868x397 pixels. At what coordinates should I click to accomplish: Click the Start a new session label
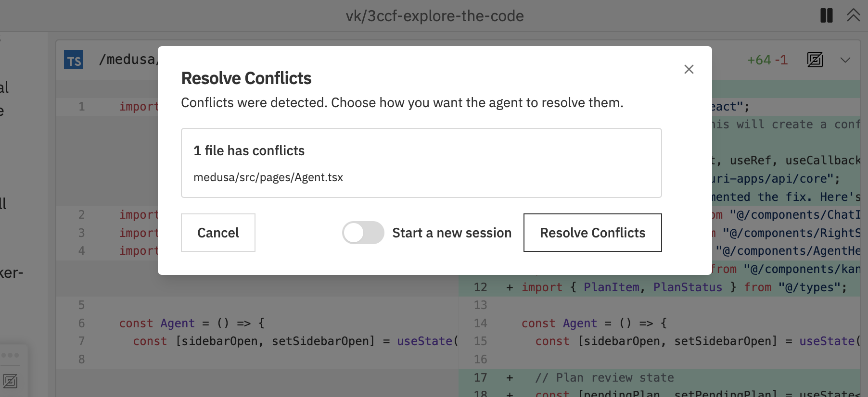tap(452, 233)
